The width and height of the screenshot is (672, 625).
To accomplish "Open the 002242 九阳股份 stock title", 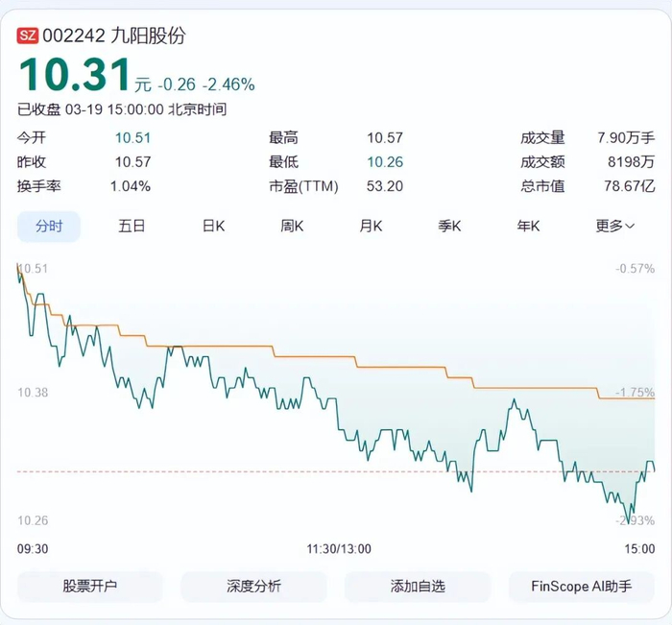I will (x=114, y=37).
